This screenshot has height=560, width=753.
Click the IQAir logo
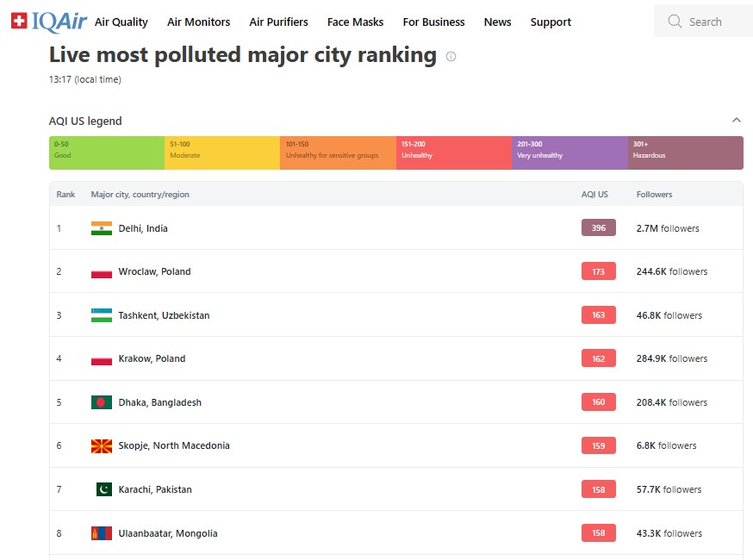point(48,22)
